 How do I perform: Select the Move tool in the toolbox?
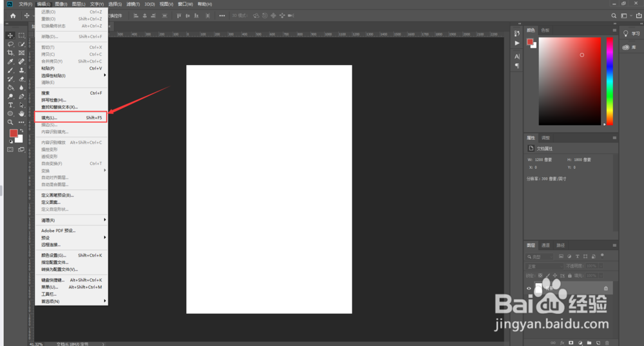click(x=10, y=35)
